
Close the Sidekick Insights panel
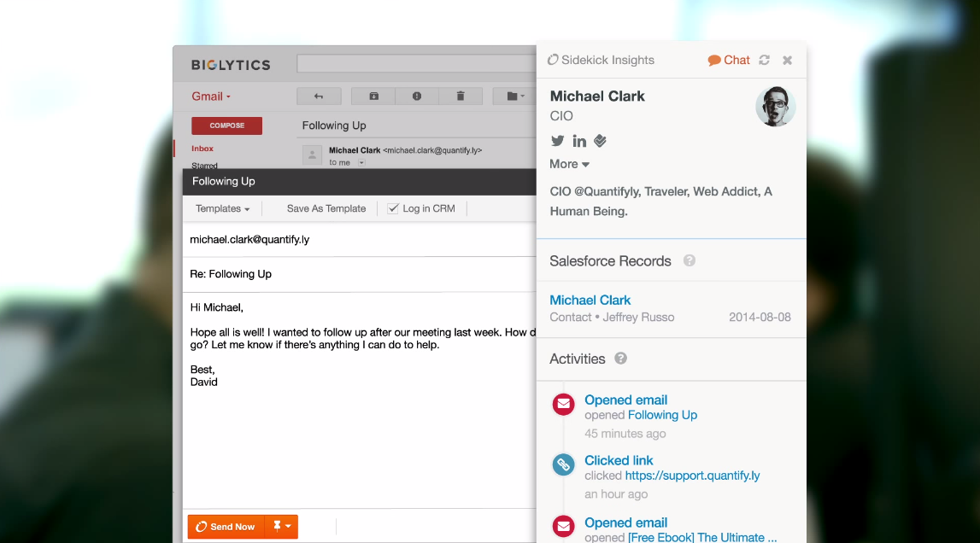(x=788, y=60)
